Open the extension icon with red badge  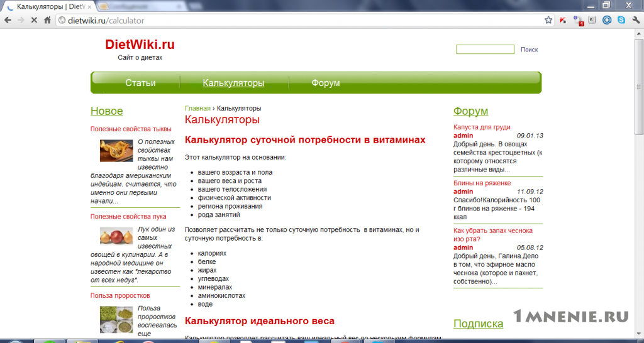(578, 21)
